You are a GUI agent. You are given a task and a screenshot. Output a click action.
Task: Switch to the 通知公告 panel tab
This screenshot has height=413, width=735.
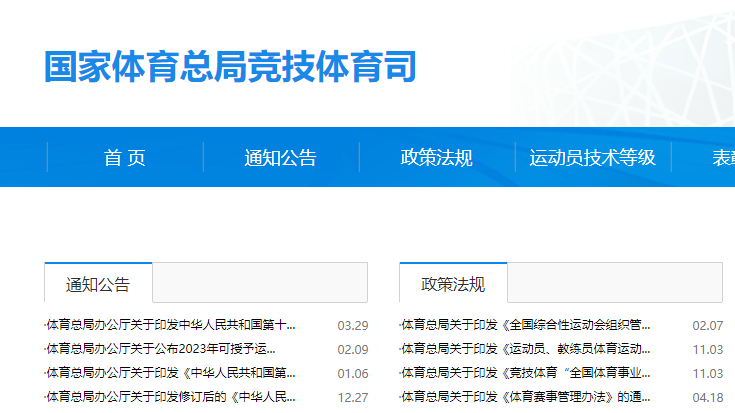point(98,284)
